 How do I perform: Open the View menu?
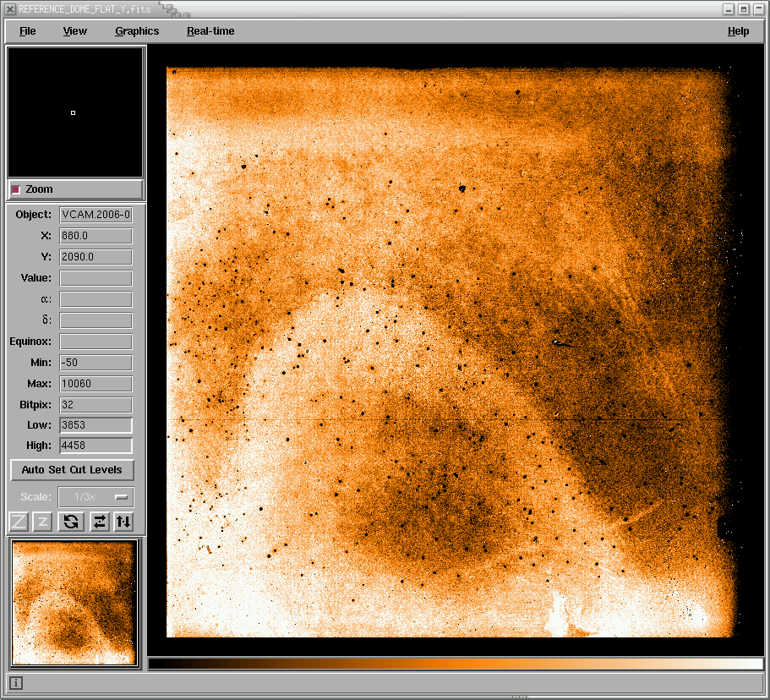tap(74, 31)
